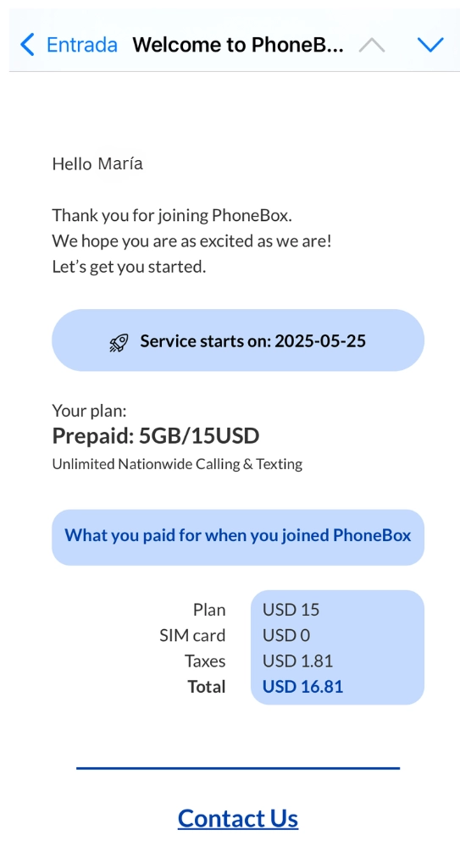Tap the SIM card USD 0 value
Screen dimensions: 460x868
tap(286, 635)
